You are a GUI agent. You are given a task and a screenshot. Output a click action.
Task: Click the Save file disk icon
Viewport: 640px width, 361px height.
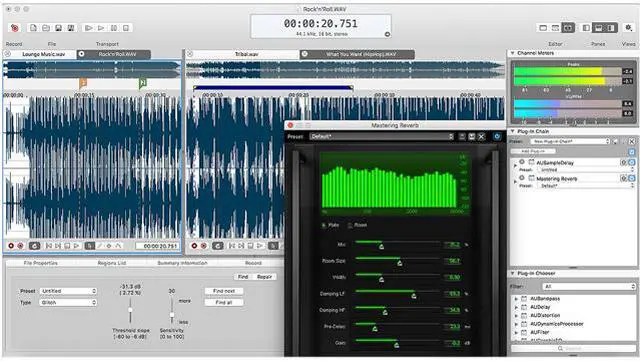[x=58, y=28]
